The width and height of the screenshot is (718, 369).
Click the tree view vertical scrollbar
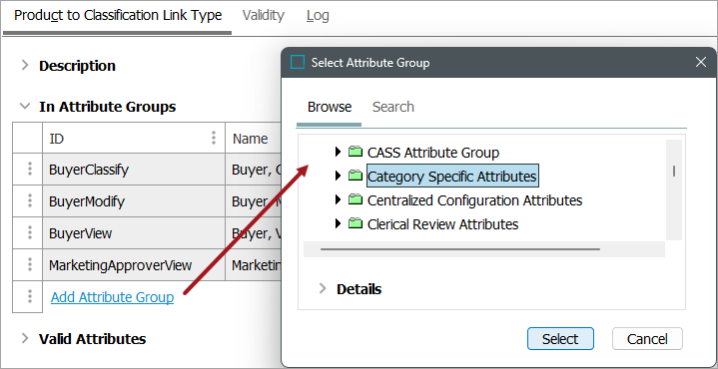point(674,190)
